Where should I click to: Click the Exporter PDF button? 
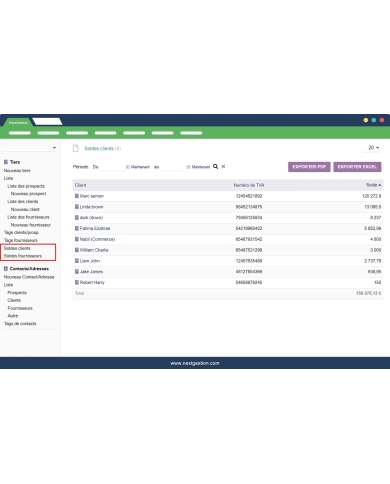[309, 167]
